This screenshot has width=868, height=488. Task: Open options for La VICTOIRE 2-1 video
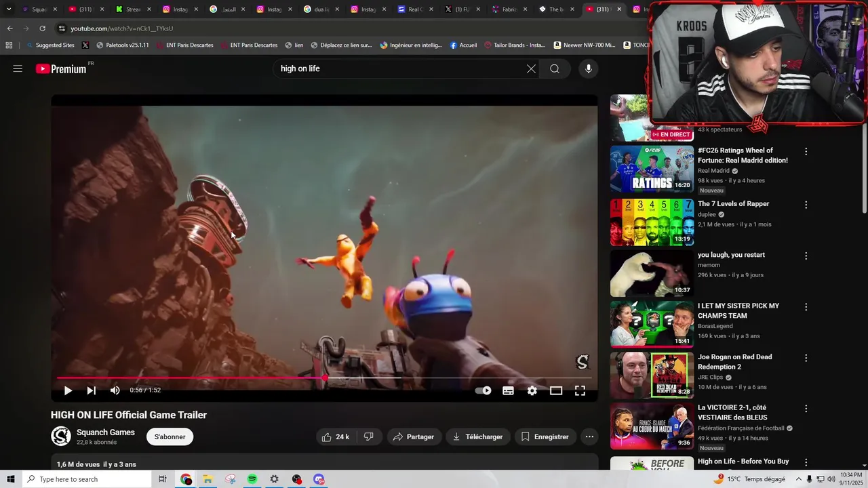pos(806,409)
